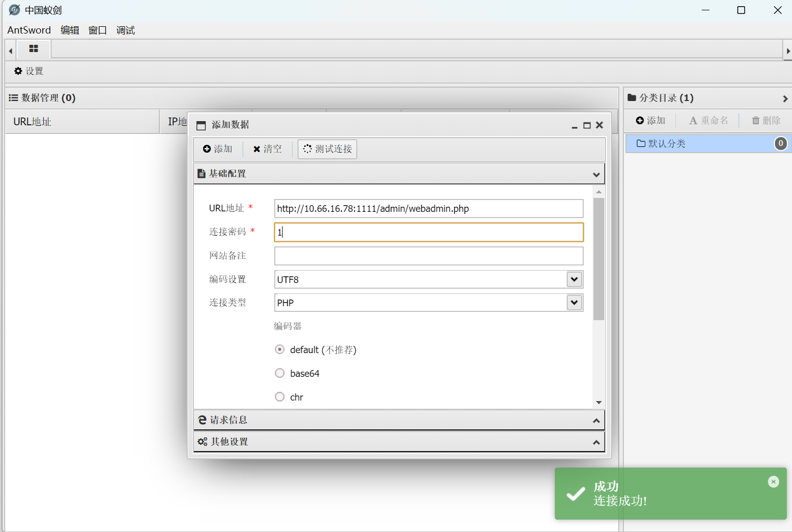Minimize the 中国蚁剑 main window
Screen dimensions: 792x532
click(705, 10)
